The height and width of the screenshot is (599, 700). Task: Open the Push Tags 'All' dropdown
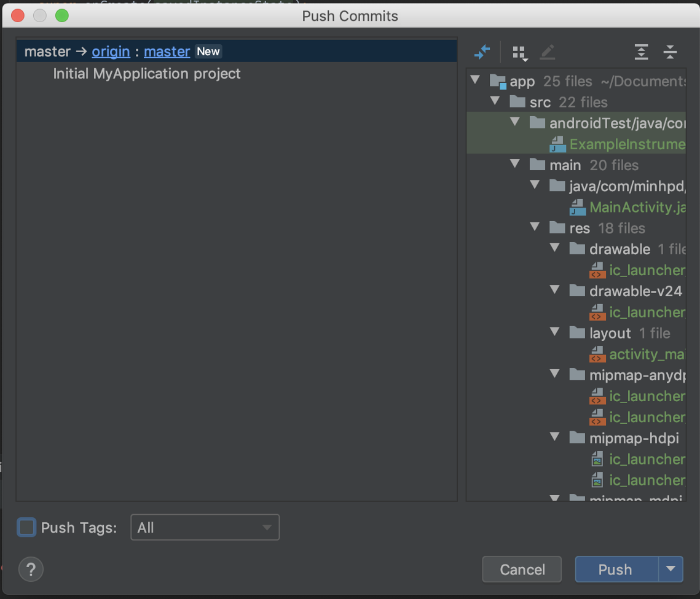click(205, 528)
